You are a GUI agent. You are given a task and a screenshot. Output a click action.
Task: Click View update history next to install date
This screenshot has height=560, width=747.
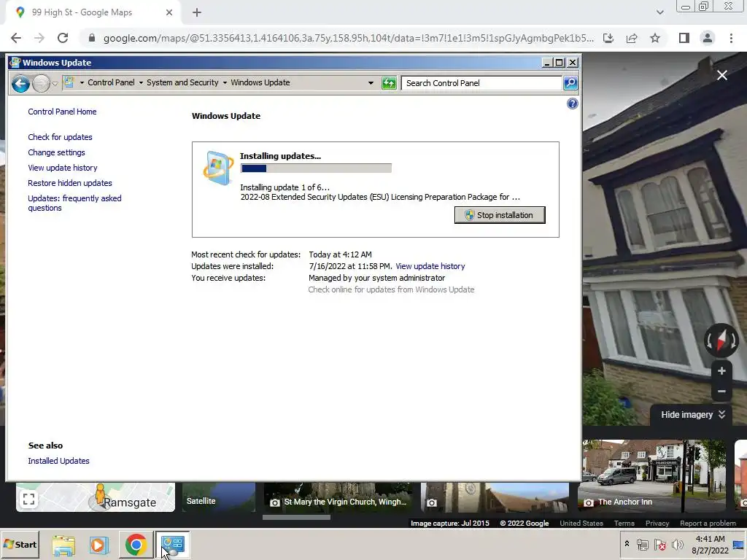tap(430, 266)
